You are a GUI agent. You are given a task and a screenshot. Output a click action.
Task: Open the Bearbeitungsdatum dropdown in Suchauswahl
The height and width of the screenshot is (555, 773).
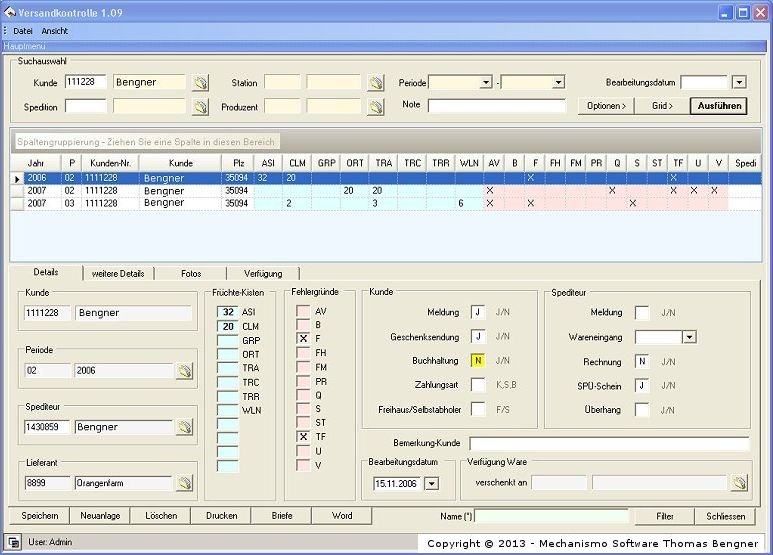point(739,82)
